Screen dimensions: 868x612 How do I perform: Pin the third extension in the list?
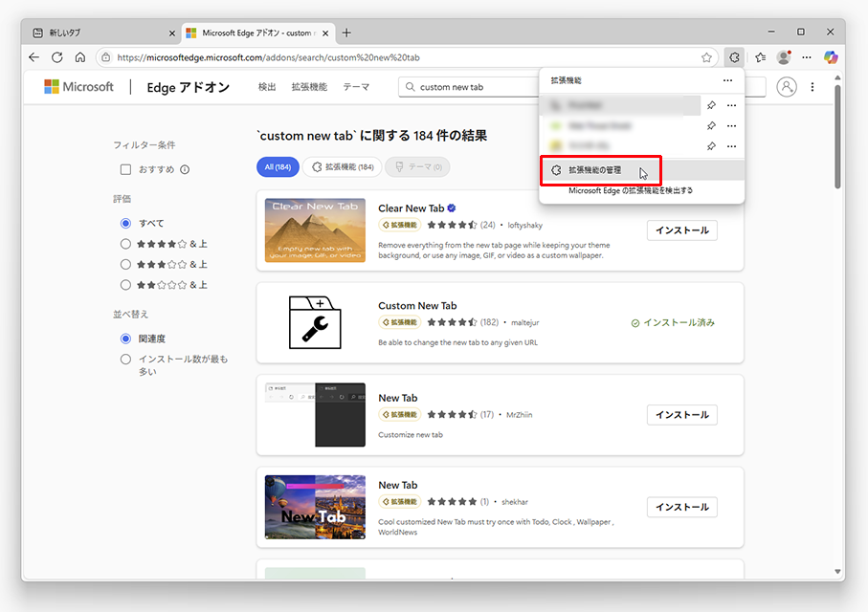(x=711, y=146)
